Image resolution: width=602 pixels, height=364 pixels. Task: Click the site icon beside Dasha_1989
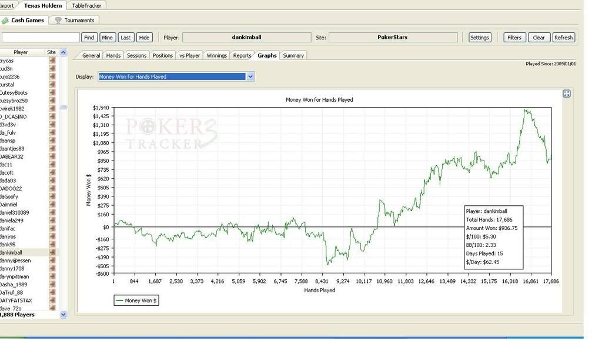52,285
